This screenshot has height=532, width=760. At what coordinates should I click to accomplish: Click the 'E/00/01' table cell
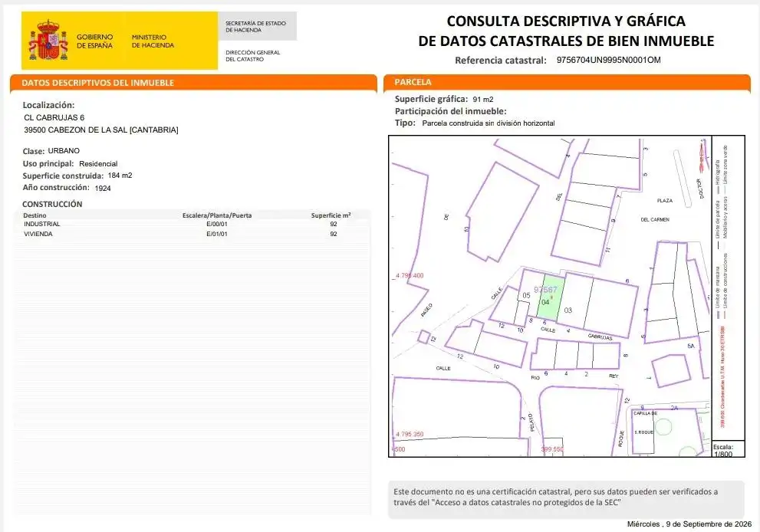[217, 224]
